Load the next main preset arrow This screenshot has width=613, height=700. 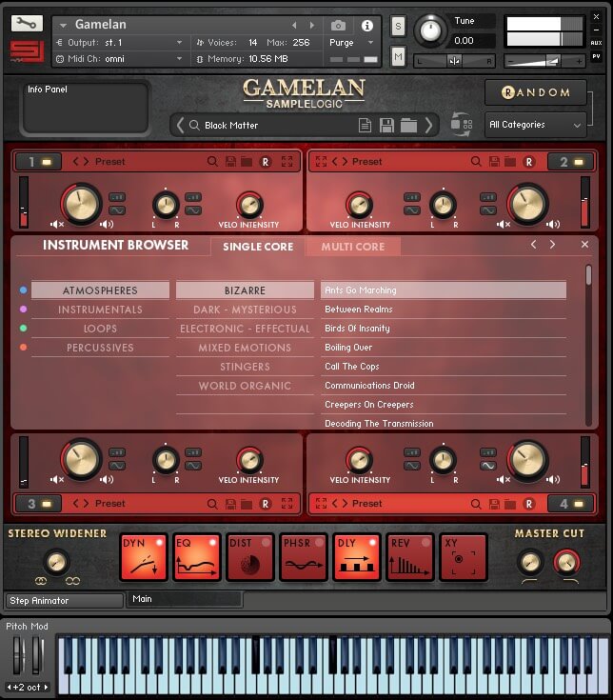coord(428,125)
